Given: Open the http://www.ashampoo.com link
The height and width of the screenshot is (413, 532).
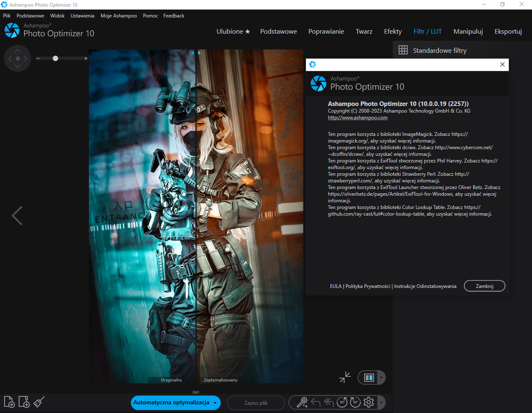Looking at the screenshot, I should (x=357, y=117).
